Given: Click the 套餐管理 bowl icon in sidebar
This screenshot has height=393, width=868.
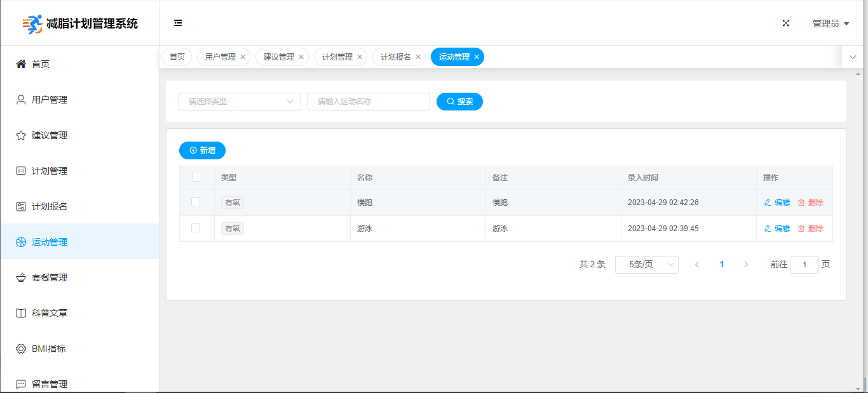Looking at the screenshot, I should [21, 277].
